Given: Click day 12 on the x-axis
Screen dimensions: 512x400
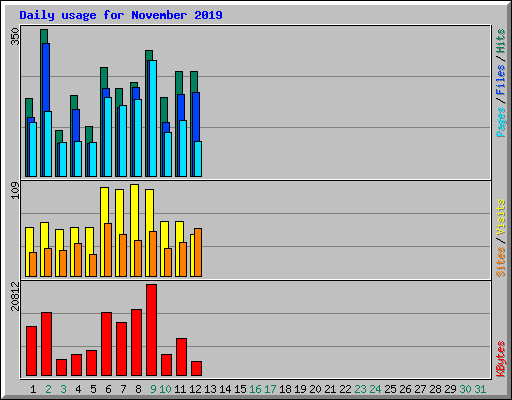Looking at the screenshot, I should click(x=195, y=389).
